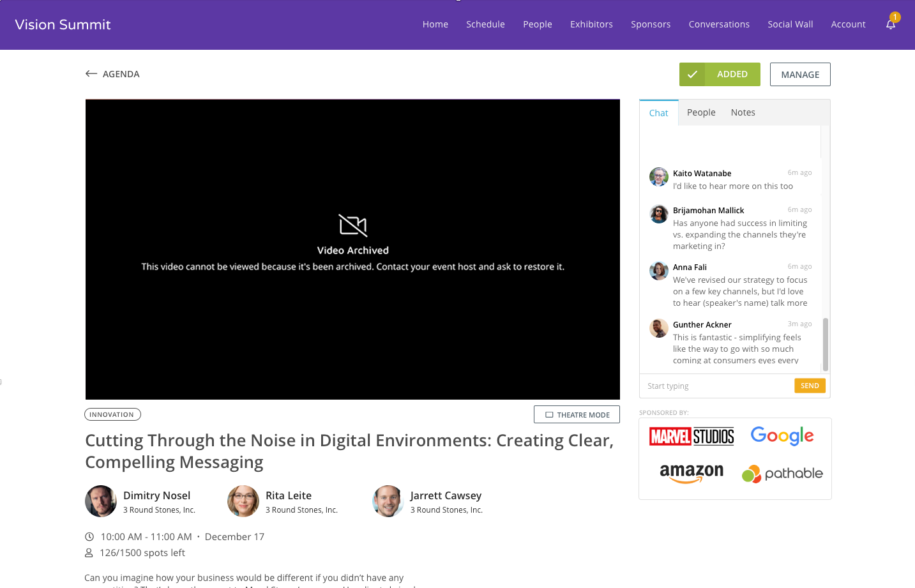Click the INNOVATION tag
This screenshot has width=915, height=588.
[x=112, y=414]
